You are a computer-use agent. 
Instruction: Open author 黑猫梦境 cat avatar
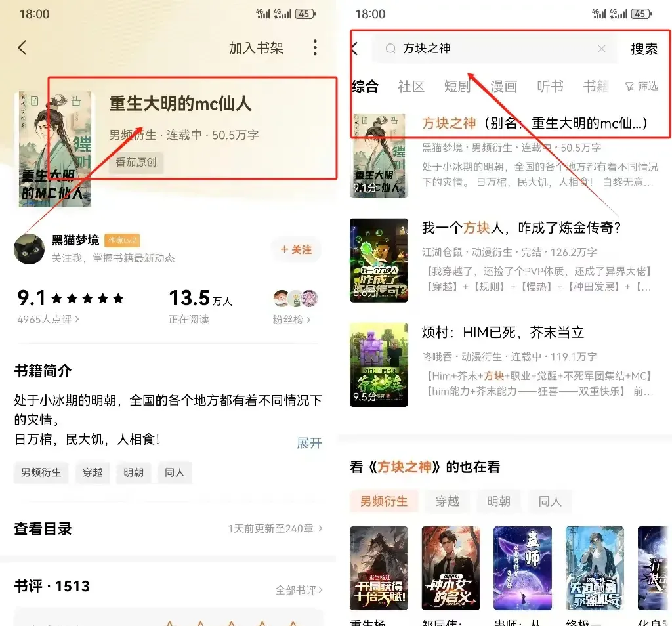(x=29, y=249)
